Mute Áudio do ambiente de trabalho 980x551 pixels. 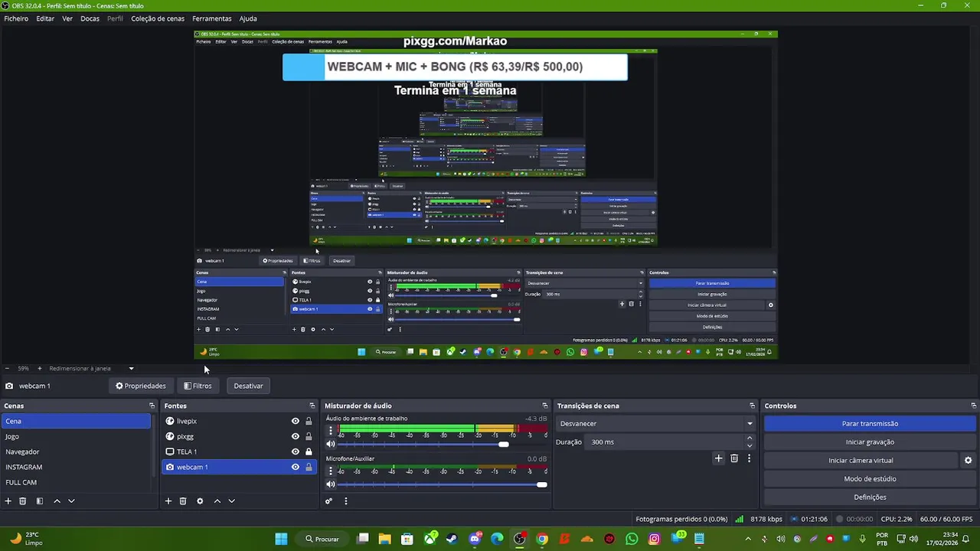331,444
